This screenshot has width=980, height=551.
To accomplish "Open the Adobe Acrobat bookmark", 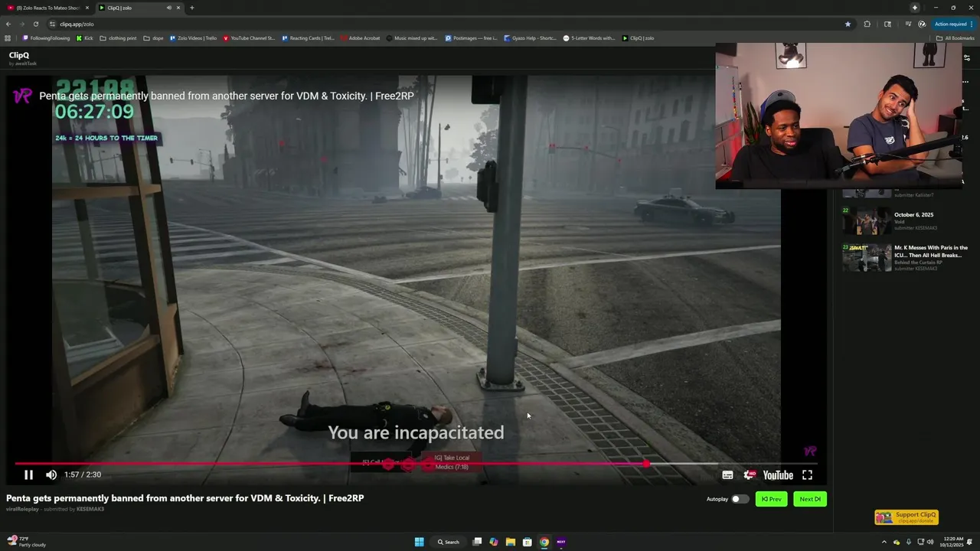I will click(x=361, y=38).
